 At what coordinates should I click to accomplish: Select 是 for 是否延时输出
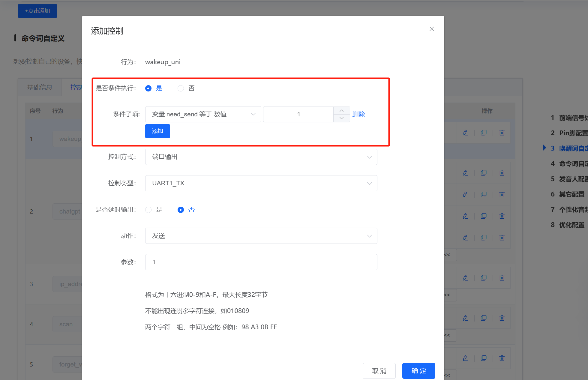(148, 210)
